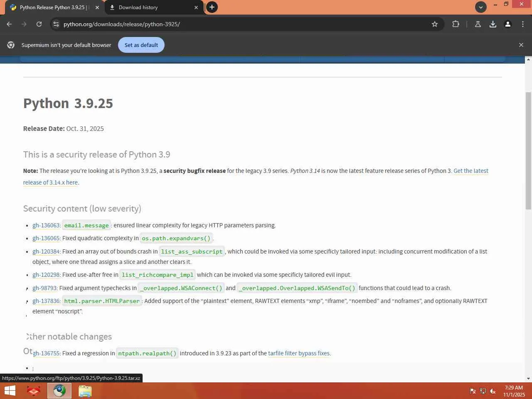This screenshot has width=532, height=399.
Task: Open the Action Center flag icon
Action: tap(473, 391)
